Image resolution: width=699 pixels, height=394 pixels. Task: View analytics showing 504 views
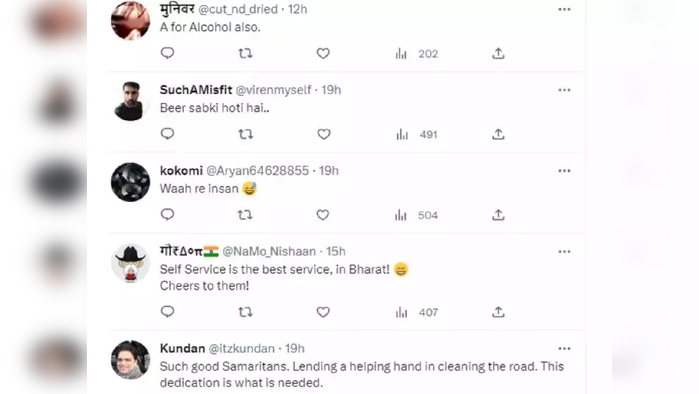[x=416, y=215]
